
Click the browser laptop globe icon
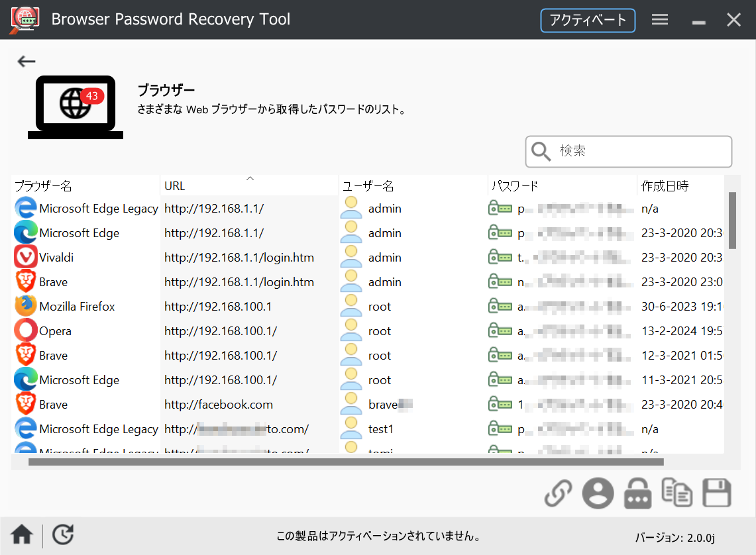pos(76,107)
